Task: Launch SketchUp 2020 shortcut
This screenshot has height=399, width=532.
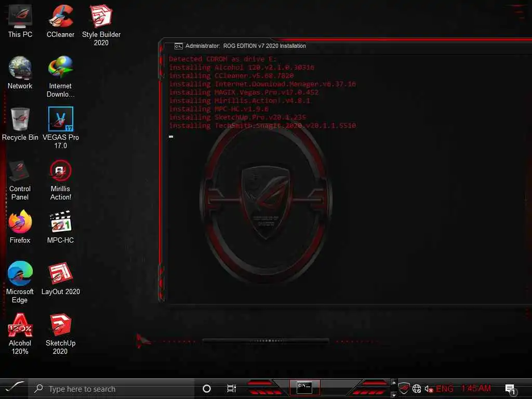Action: tap(60, 334)
